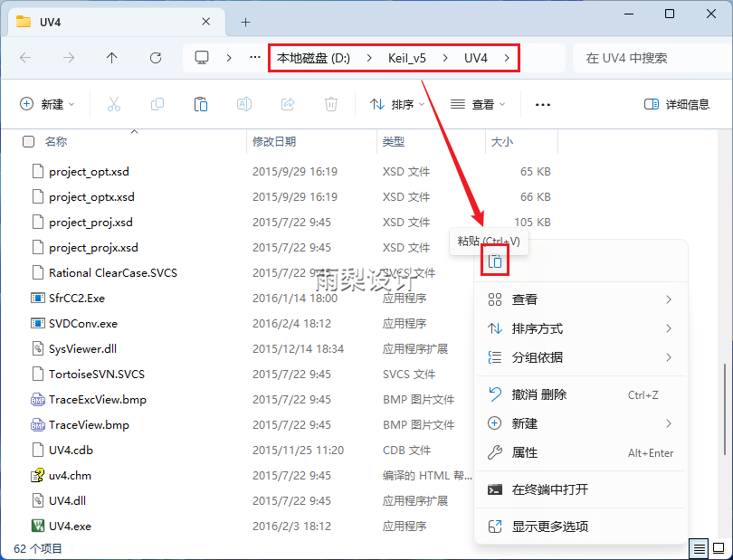Click the Share icon in toolbar
Screen dimensions: 733x560
(x=288, y=104)
